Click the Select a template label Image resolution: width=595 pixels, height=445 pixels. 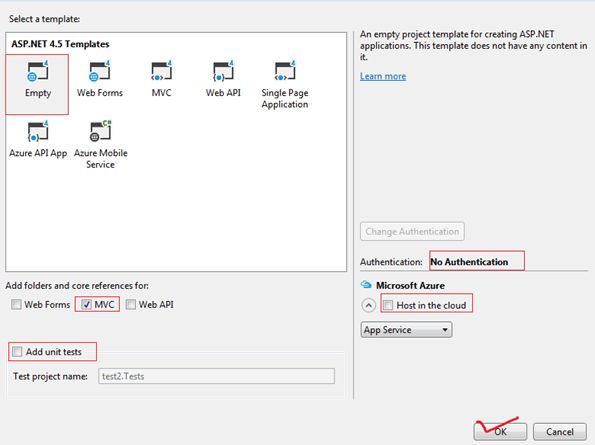tap(44, 19)
